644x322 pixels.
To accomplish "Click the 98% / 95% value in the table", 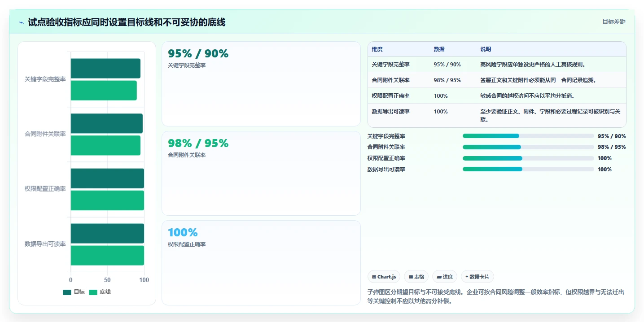I will 447,80.
